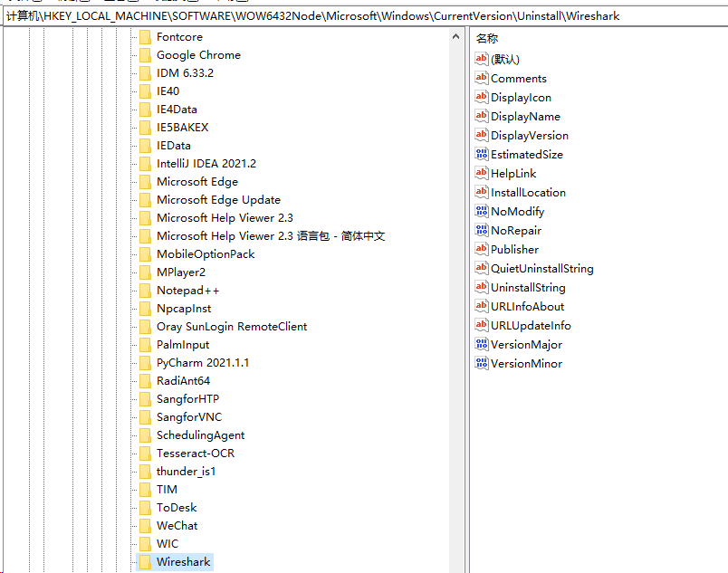Screen dimensions: 728x573
Task: Select the Oray SunLogin RemoteClient key
Action: [x=232, y=327]
